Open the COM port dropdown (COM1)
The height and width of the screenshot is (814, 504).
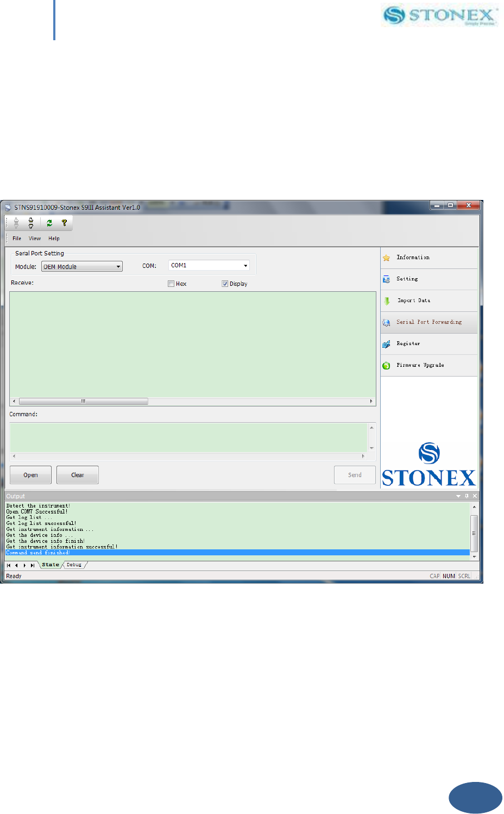[x=209, y=265]
